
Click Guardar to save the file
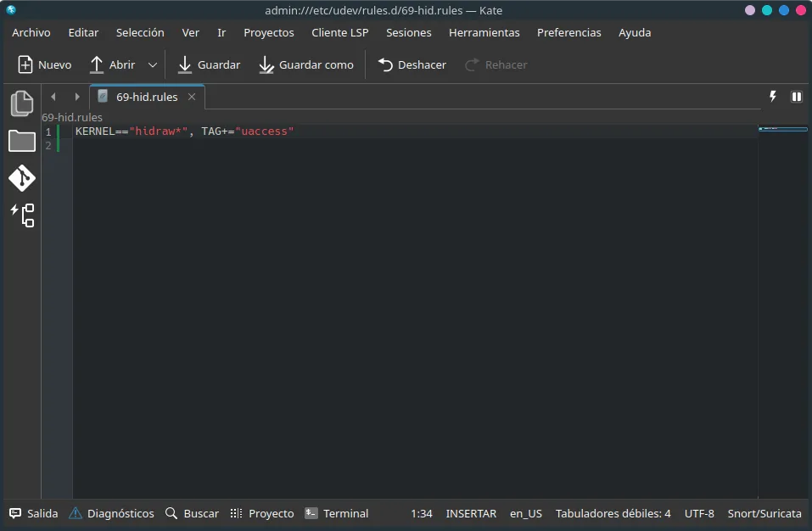pos(209,64)
